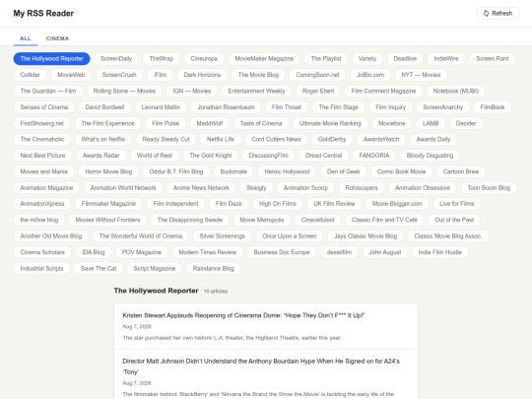Open the Collider feed chip
Screen dimensions: 532x399
[x=31, y=75]
